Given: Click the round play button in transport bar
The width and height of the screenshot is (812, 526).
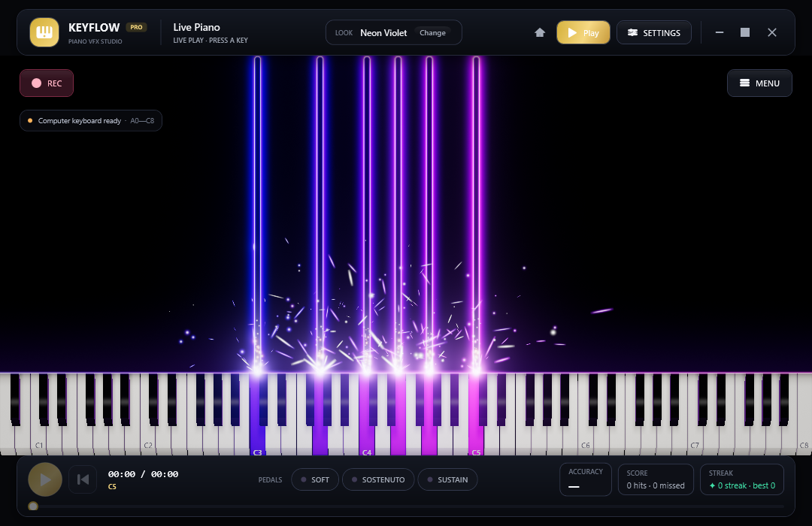Looking at the screenshot, I should pos(45,479).
